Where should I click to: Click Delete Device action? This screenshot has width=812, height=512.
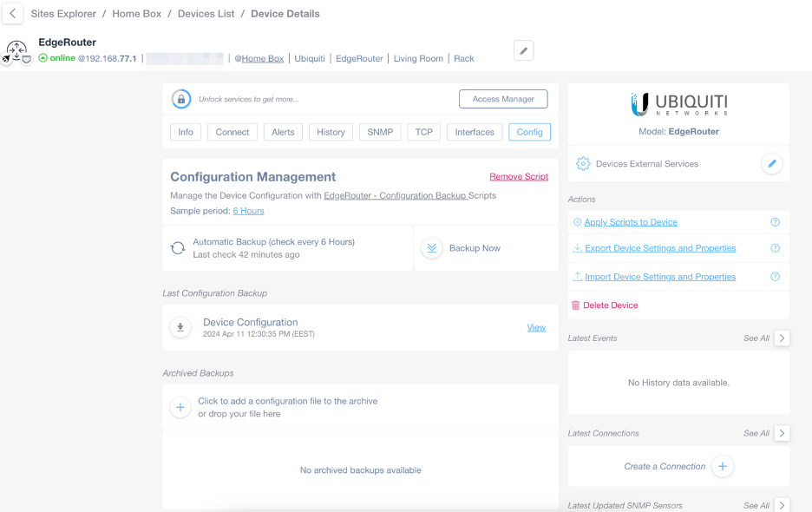coord(610,305)
